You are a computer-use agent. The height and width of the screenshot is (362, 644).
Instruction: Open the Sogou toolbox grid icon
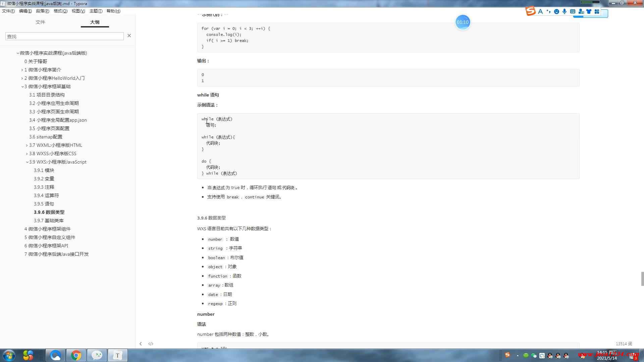(597, 11)
